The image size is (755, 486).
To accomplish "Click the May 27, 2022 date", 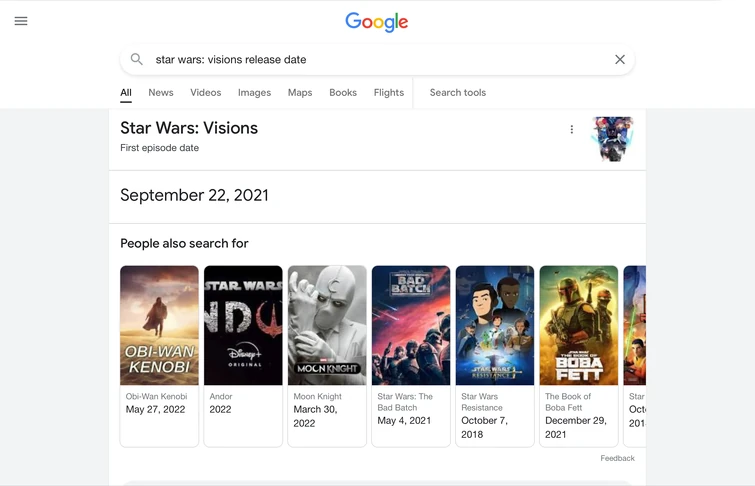I will [155, 409].
